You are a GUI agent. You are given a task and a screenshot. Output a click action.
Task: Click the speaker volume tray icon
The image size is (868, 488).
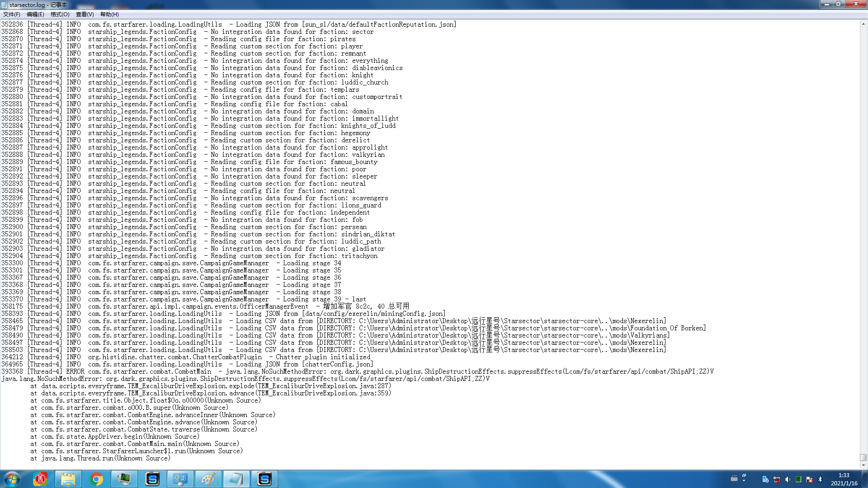pyautogui.click(x=788, y=479)
